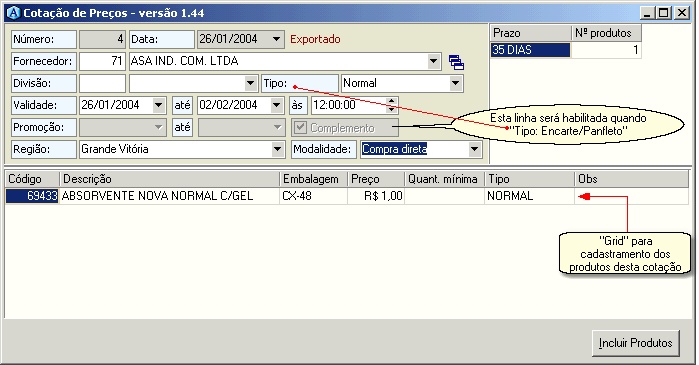Screen dimensions: 699x365
Task: Increase the time with spinner up arrow
Action: [x=391, y=102]
